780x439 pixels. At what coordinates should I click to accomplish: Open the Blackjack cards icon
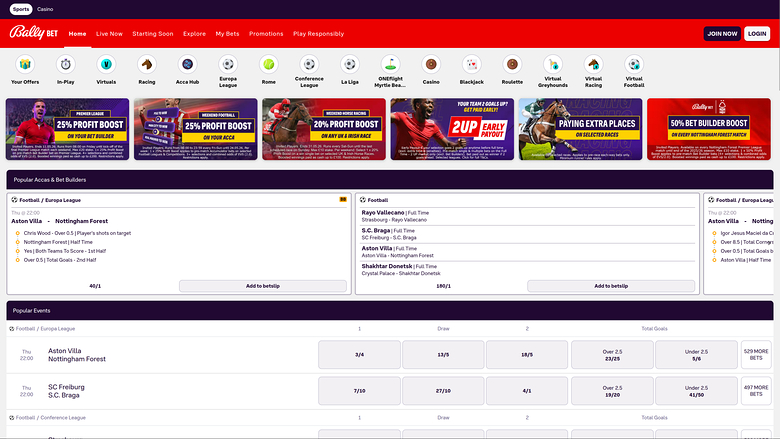[472, 65]
